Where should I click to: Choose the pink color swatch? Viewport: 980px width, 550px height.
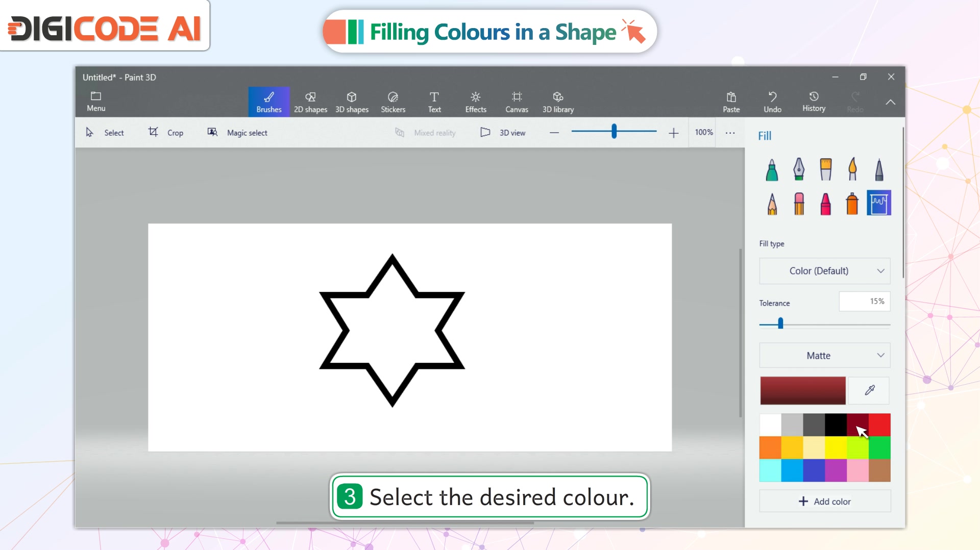tap(858, 470)
